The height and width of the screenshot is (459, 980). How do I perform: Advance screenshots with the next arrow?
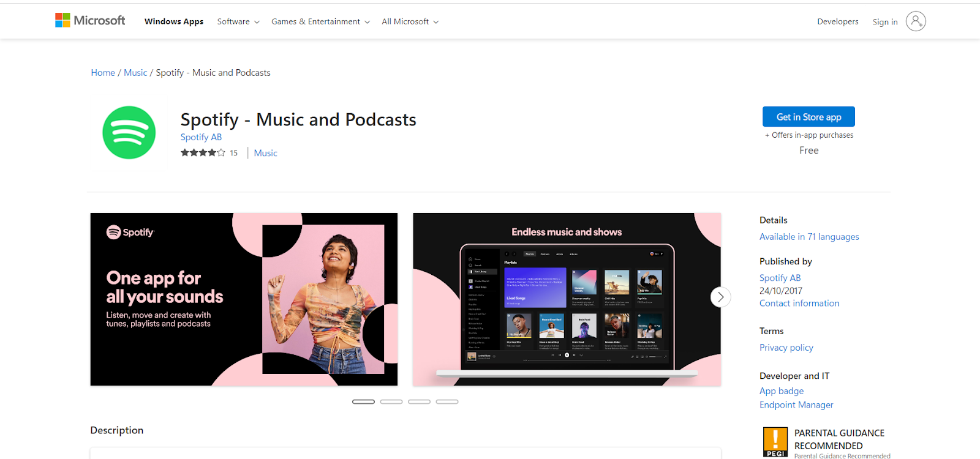(x=720, y=297)
